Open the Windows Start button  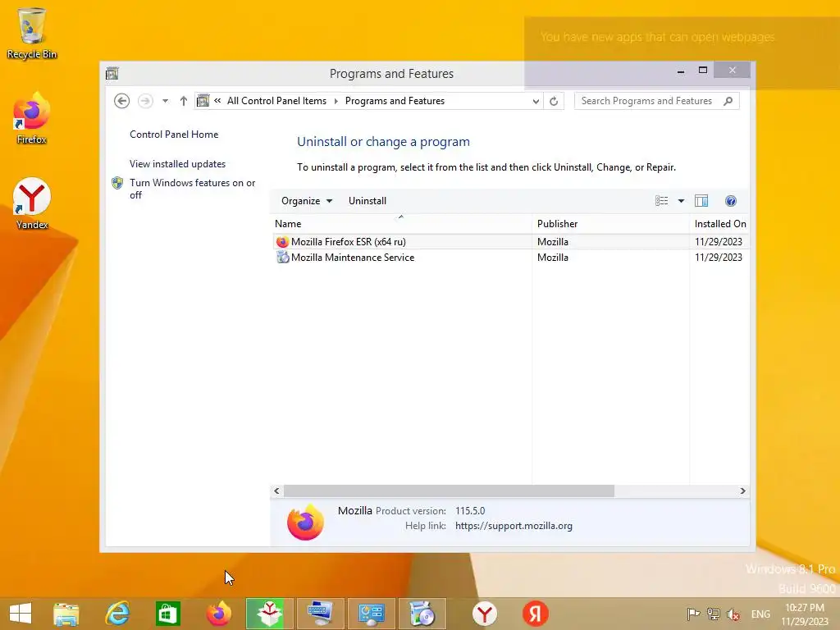pyautogui.click(x=21, y=614)
